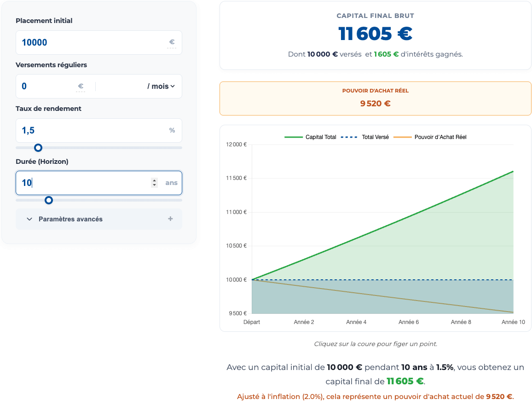Toggle the Pouvoir d'Achat Réel legend label

(440, 137)
